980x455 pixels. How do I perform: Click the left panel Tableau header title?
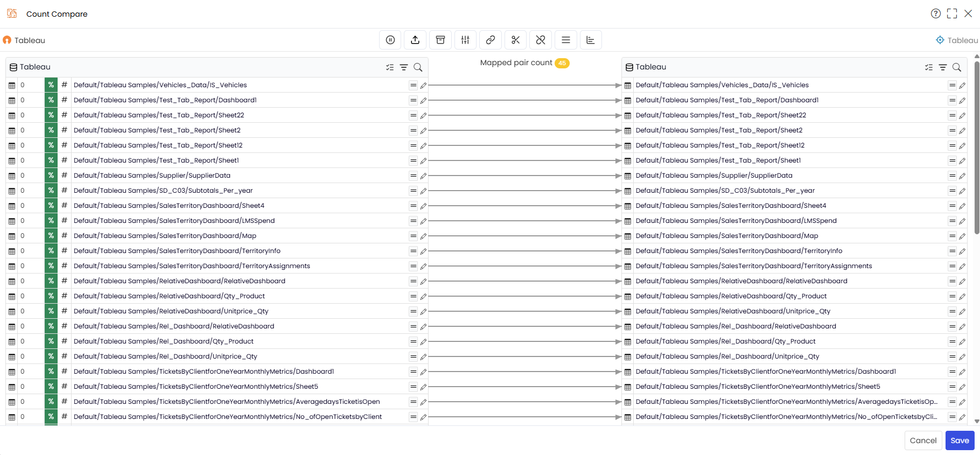coord(35,67)
